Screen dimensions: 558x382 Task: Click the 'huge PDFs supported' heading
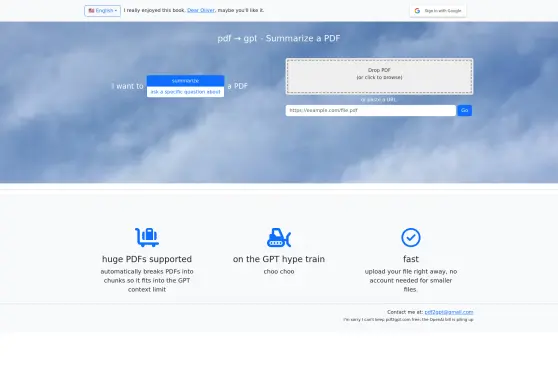(x=147, y=259)
